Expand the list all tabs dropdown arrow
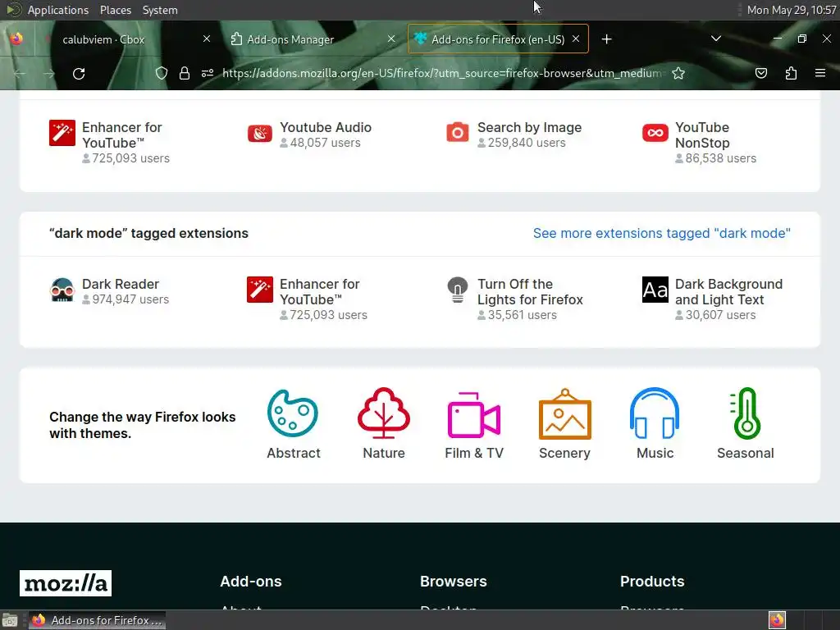 (715, 39)
